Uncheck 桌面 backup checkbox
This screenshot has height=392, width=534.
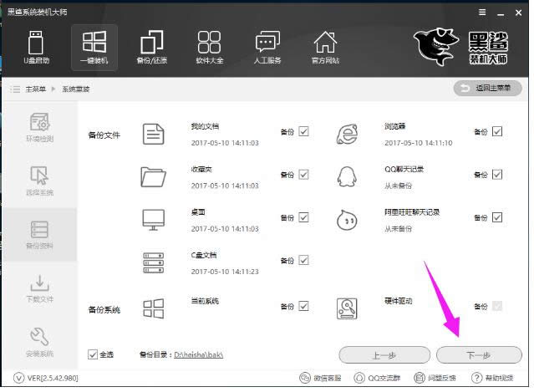303,217
